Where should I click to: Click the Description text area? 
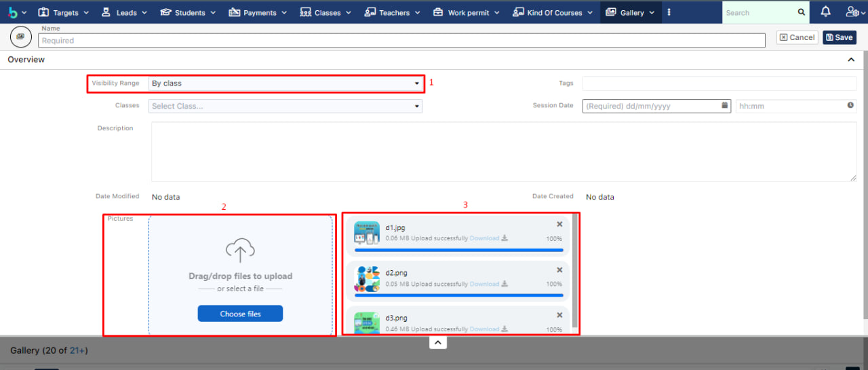click(x=503, y=151)
